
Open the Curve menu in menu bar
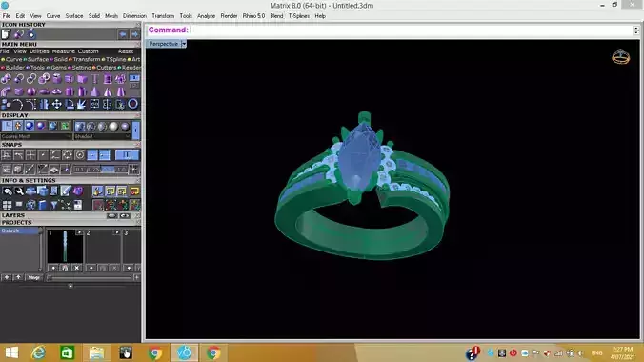click(53, 16)
